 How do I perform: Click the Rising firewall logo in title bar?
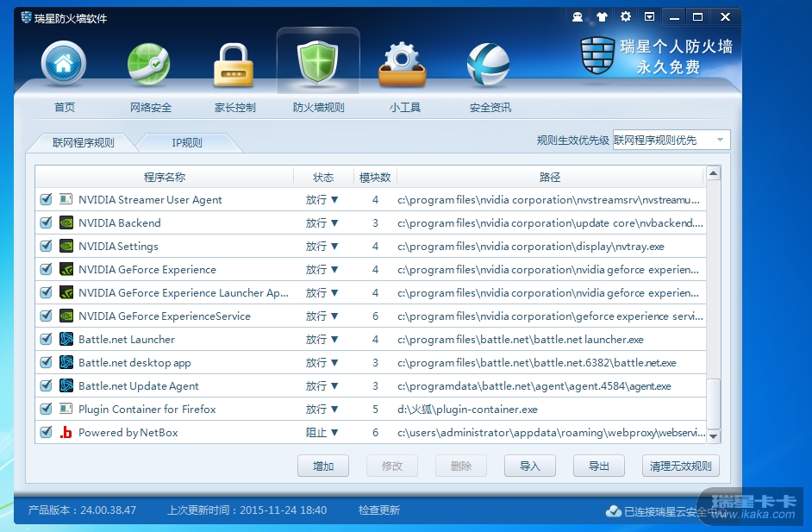tap(27, 17)
